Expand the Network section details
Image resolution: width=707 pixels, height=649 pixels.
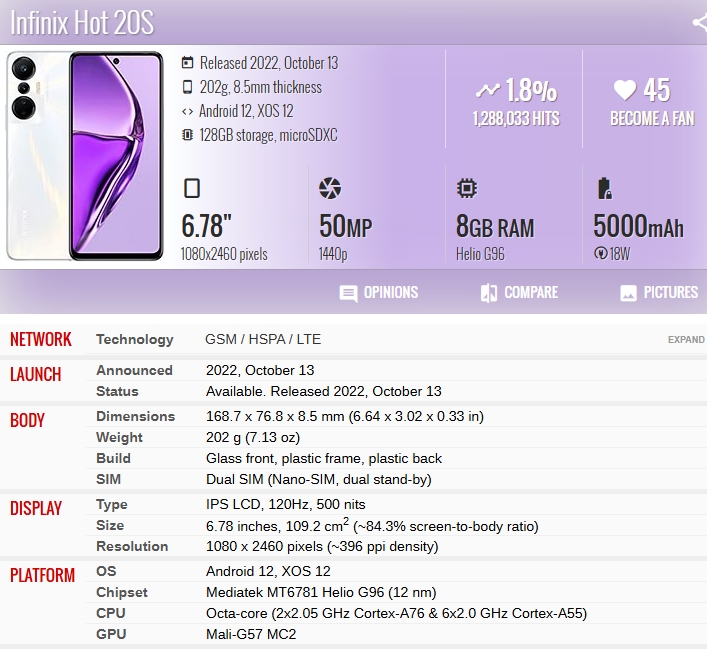coord(686,340)
